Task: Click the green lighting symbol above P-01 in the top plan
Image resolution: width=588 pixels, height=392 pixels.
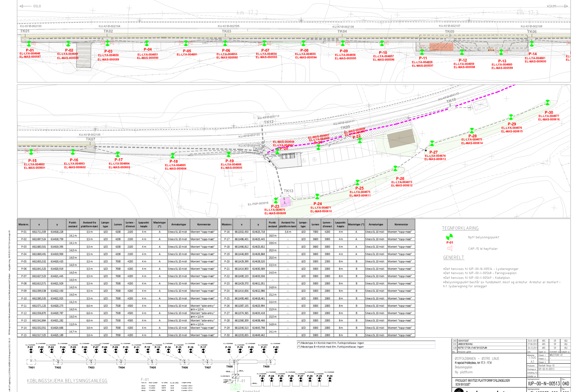Action: tap(29, 44)
